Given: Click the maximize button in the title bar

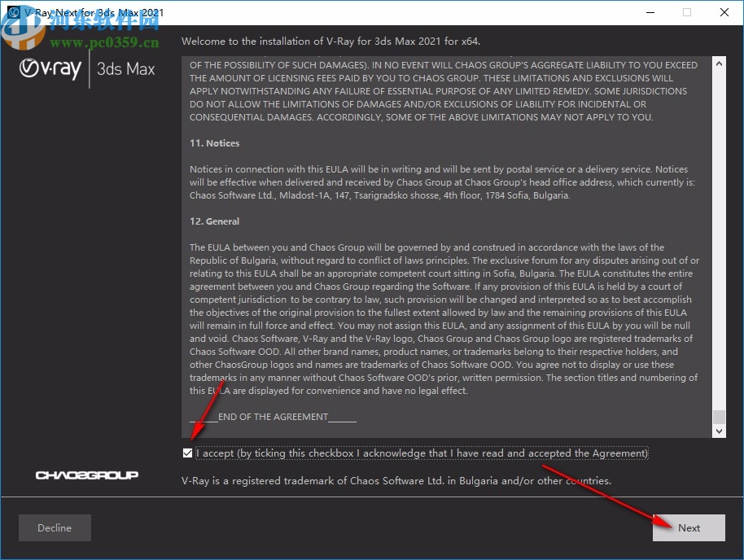Looking at the screenshot, I should [686, 13].
